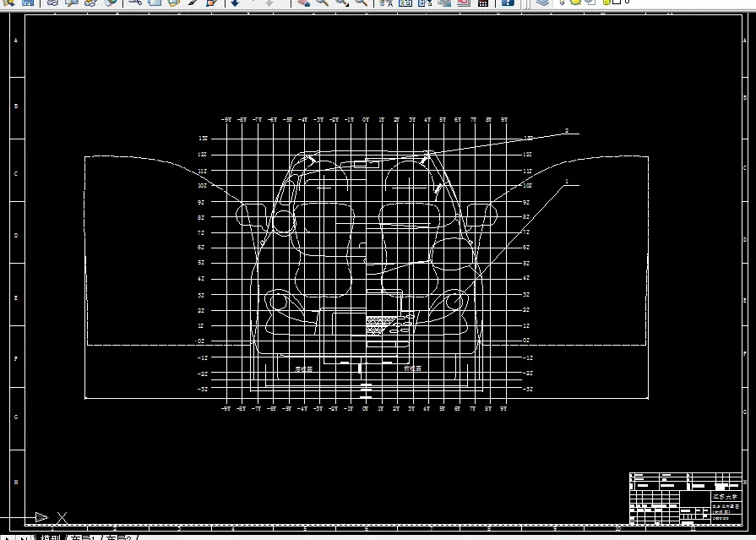Click the left -3Z grid label

click(203, 389)
